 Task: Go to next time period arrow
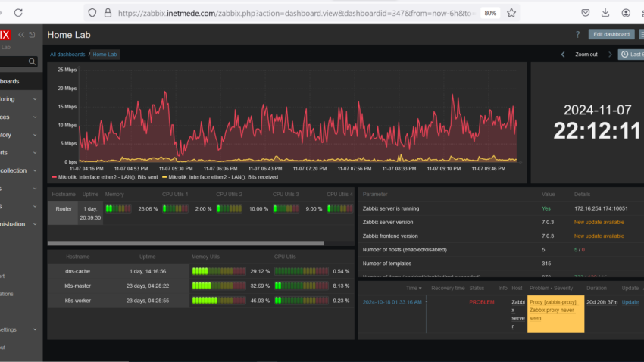(x=610, y=55)
